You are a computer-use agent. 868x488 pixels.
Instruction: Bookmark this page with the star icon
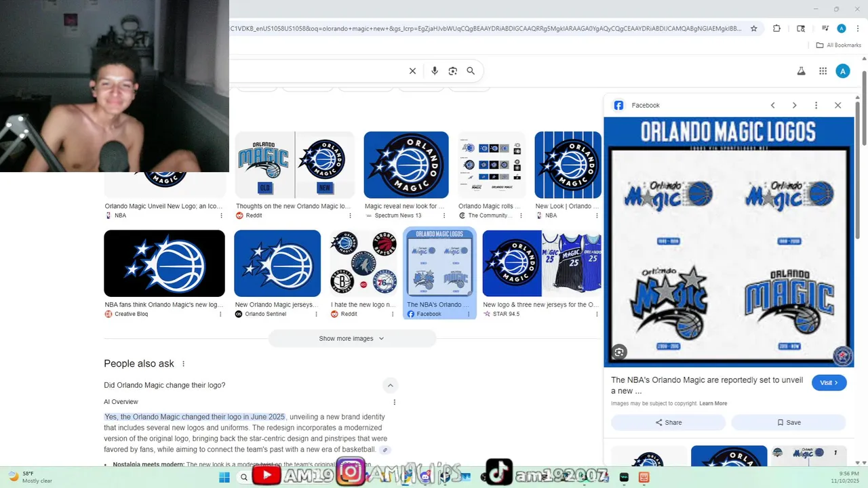coord(754,28)
